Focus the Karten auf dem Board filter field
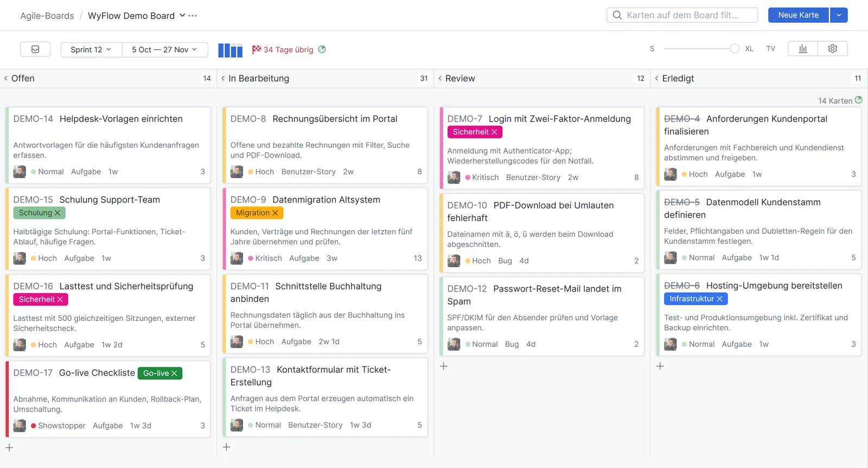 (x=682, y=15)
